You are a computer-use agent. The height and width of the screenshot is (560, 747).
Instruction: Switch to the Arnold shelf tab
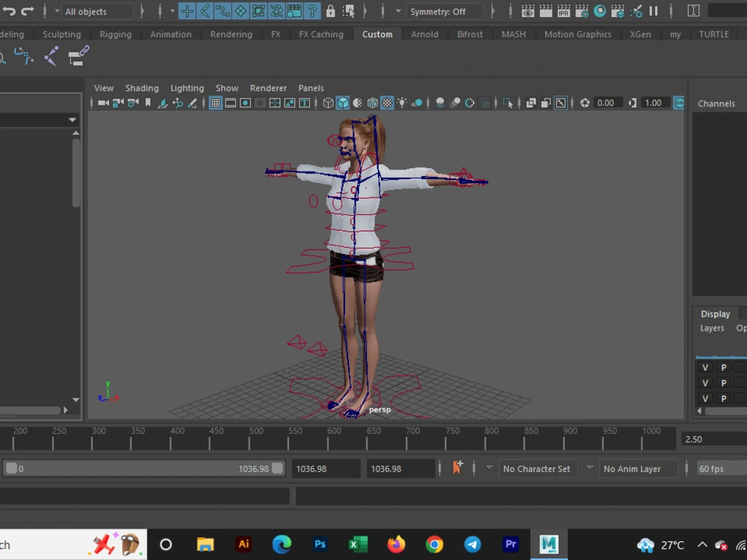pos(424,34)
